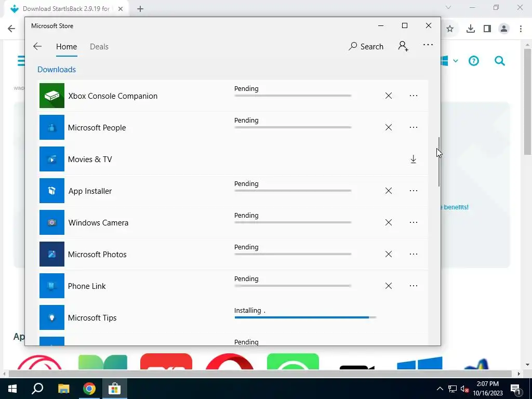Open the browser profile icon
Image resolution: width=532 pixels, height=399 pixels.
(504, 29)
